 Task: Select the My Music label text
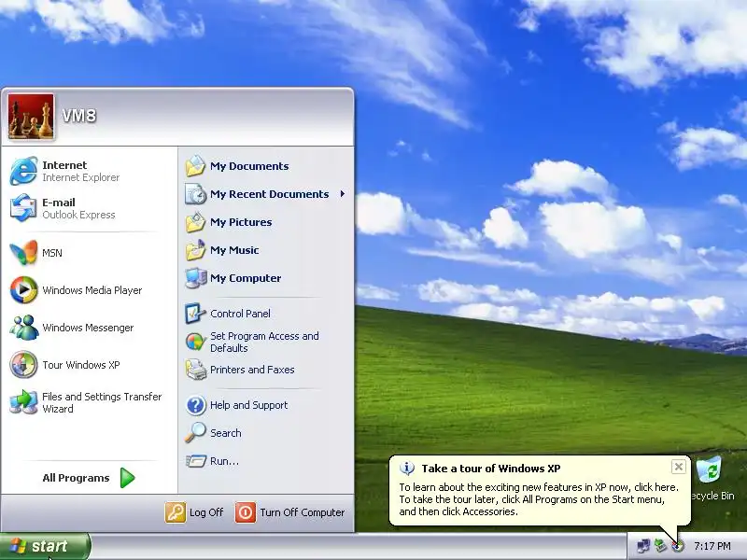234,250
